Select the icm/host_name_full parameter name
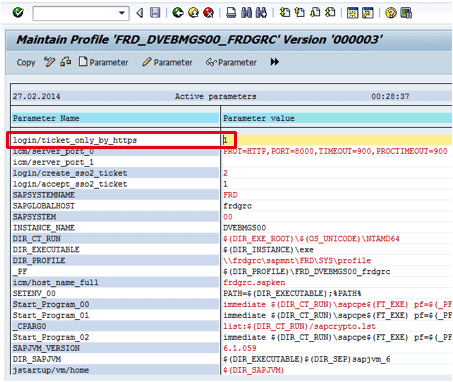 point(56,283)
